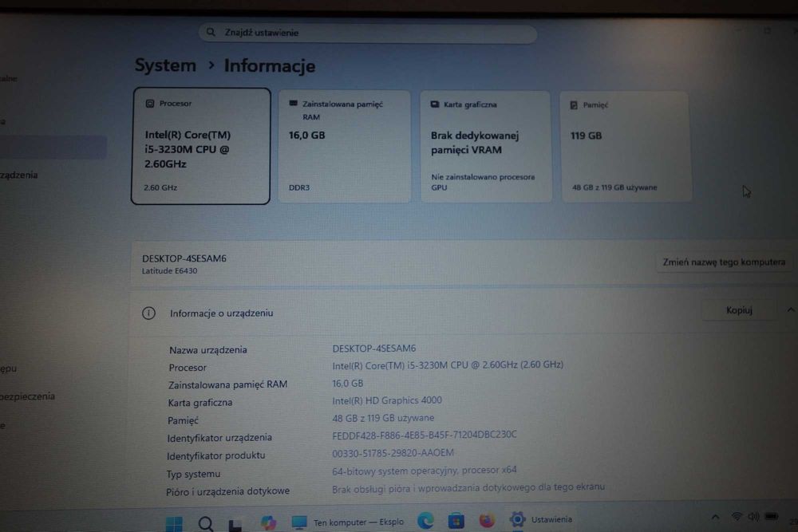Switch to Ten komputer Explorer window

pos(348,522)
